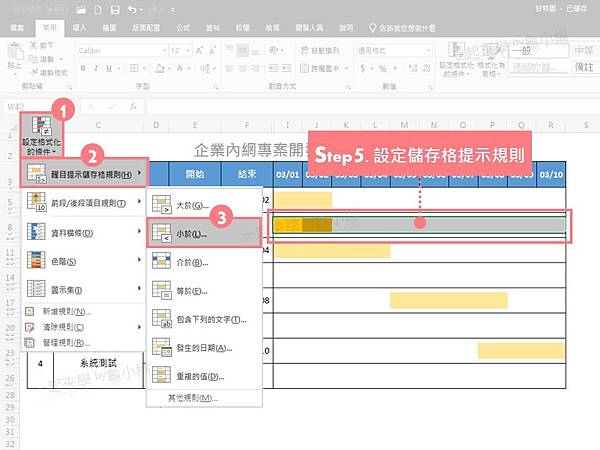
Task: Toggle center horizontal alignment
Action: (x=243, y=68)
